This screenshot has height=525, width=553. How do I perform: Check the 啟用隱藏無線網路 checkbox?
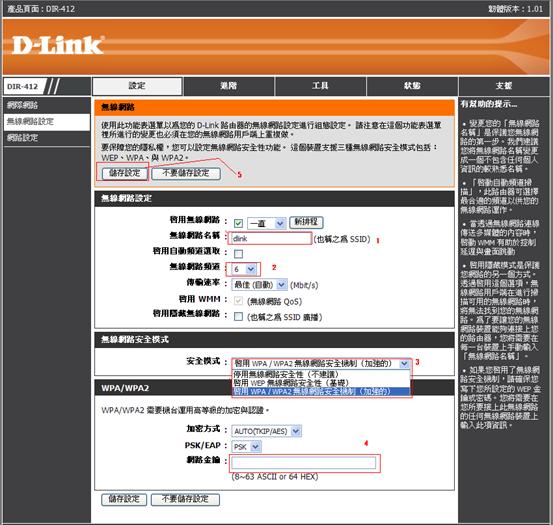coord(238,316)
